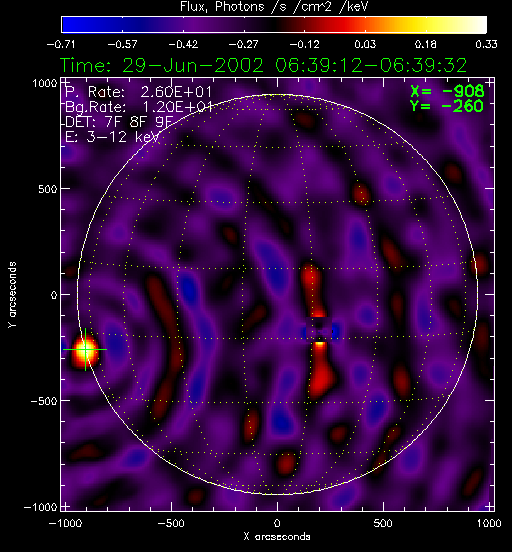This screenshot has height=552, width=512.
Task: Click the Y arcseconds axis title
Action: pos(12,295)
